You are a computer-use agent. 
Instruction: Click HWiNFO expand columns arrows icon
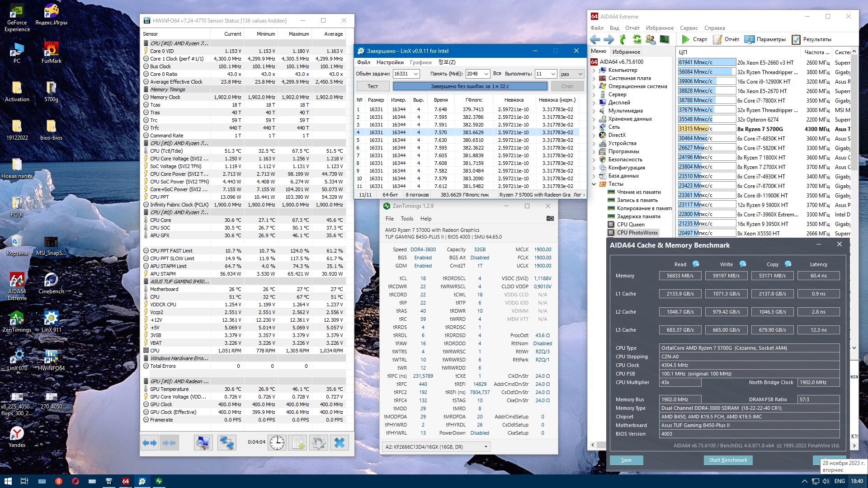(x=150, y=443)
